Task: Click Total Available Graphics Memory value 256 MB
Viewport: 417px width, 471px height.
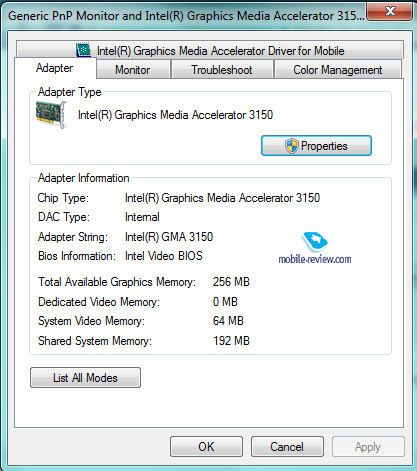Action: pos(231,282)
